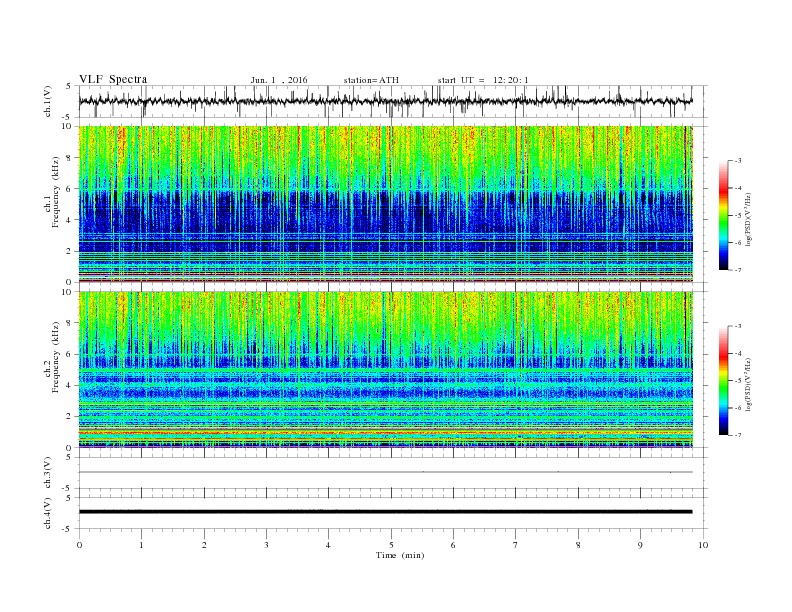The image size is (792, 612).
Task: Click the "-3" label on ch.1 color bar
Action: (738, 161)
